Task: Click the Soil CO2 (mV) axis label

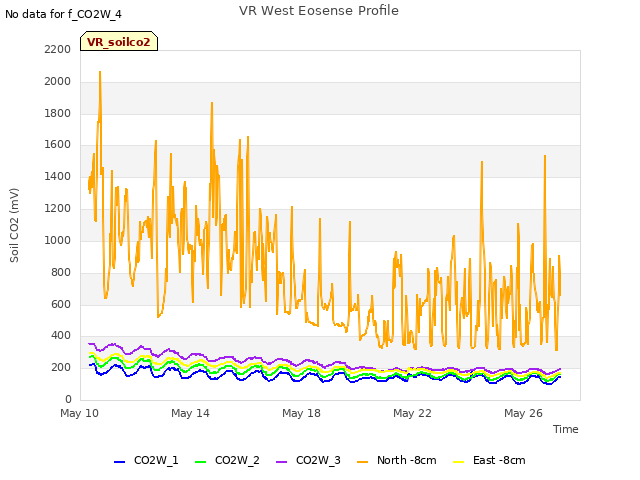Action: coord(14,225)
